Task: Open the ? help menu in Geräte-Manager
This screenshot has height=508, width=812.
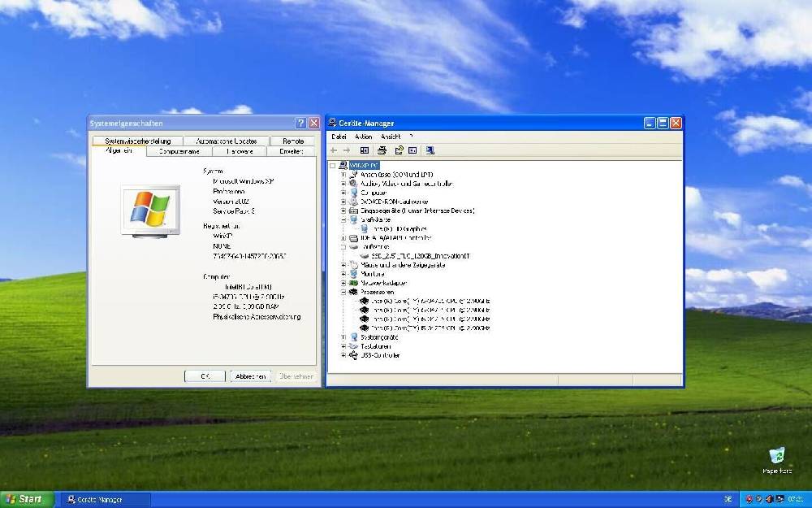Action: click(411, 137)
